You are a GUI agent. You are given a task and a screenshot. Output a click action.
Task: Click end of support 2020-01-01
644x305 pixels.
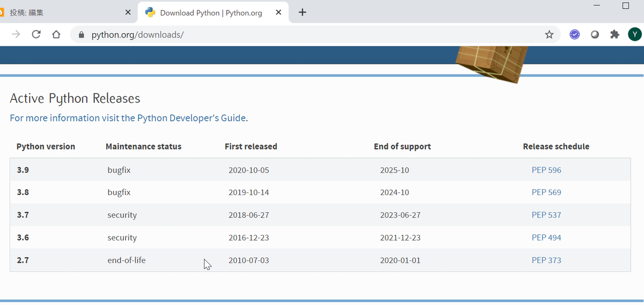[x=400, y=260]
